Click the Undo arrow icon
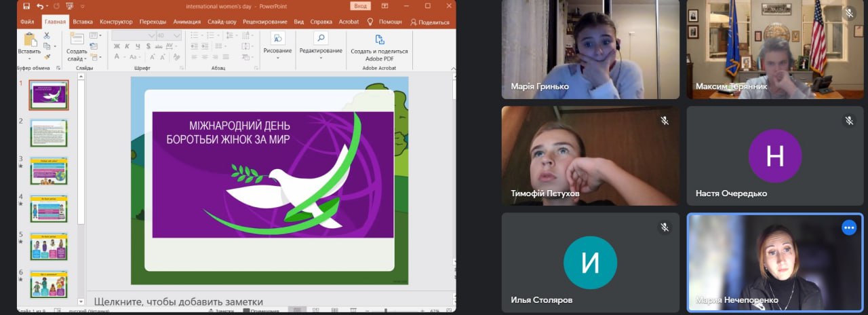 tap(40, 6)
